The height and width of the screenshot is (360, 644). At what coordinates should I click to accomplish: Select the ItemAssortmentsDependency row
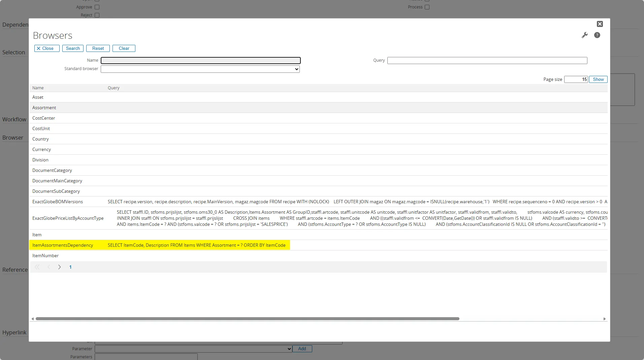(319, 245)
